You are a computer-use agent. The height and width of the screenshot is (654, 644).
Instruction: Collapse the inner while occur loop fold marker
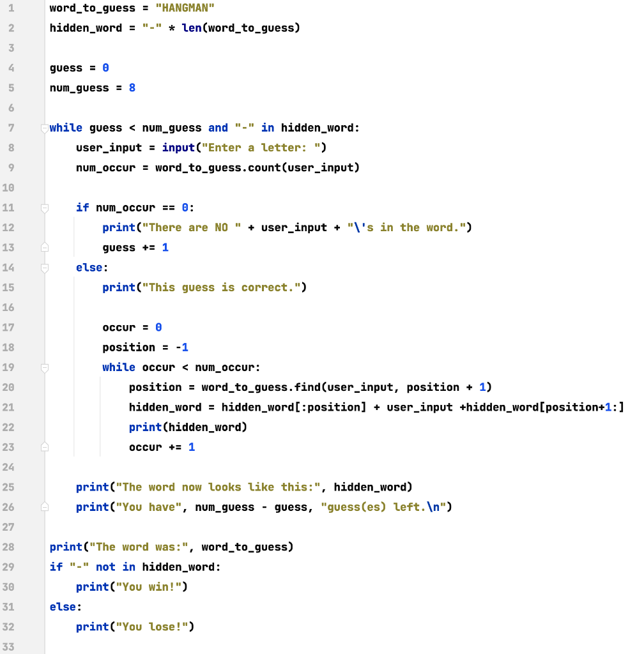[44, 367]
